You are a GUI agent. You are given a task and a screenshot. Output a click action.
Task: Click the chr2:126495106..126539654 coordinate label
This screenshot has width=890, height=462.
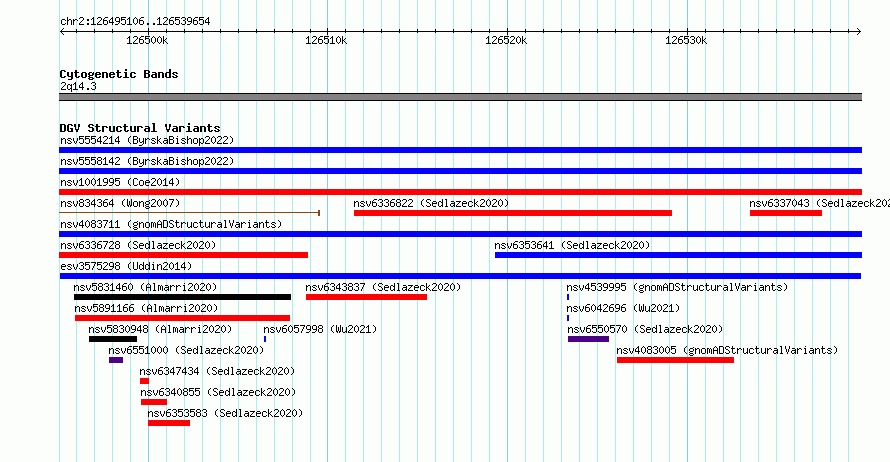point(135,21)
